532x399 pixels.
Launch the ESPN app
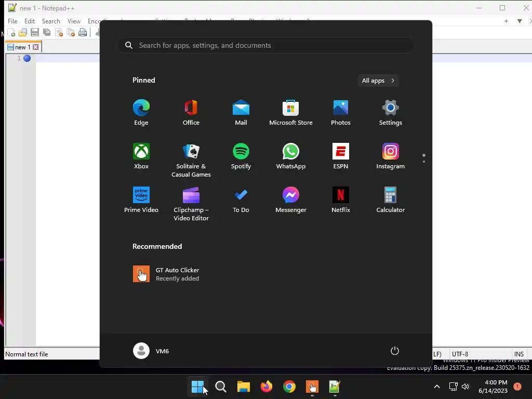coord(341,156)
